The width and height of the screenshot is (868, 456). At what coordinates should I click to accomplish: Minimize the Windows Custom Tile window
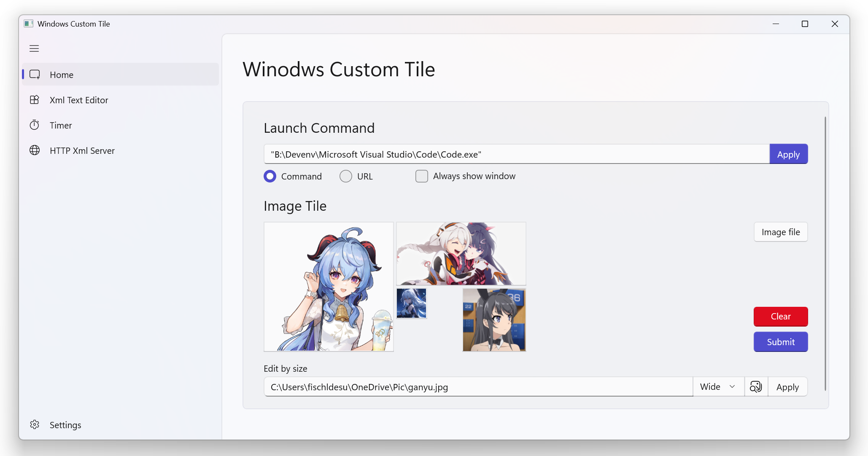point(775,24)
